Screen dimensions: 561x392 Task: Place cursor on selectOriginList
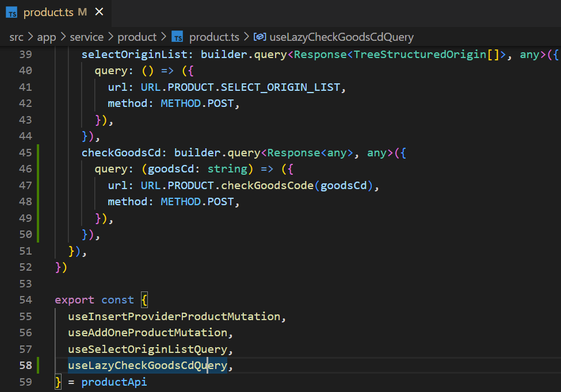tap(135, 55)
